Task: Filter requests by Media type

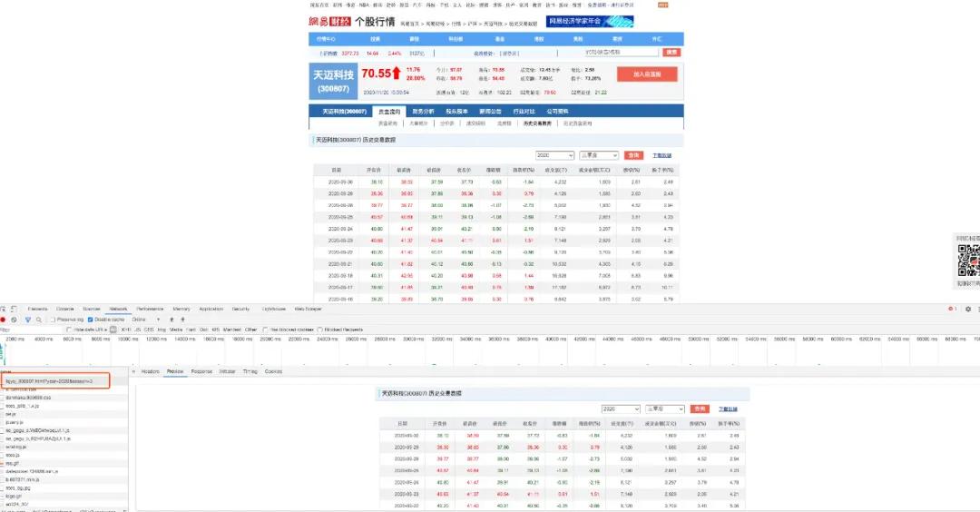Action: click(176, 330)
